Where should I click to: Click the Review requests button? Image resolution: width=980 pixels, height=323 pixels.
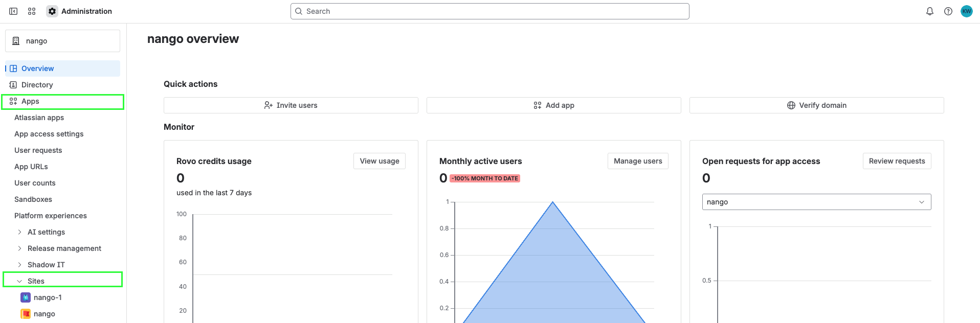pyautogui.click(x=897, y=161)
